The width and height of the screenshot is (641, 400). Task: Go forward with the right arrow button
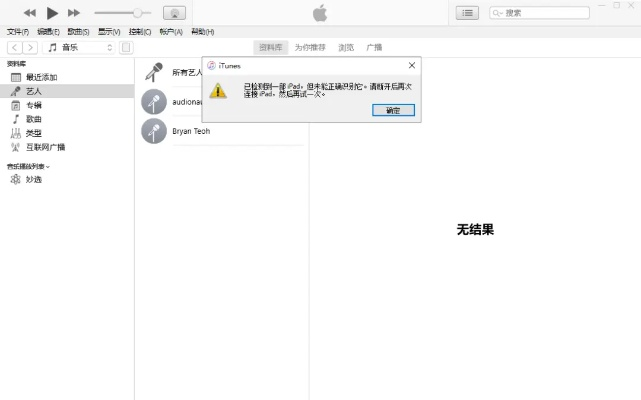point(30,47)
